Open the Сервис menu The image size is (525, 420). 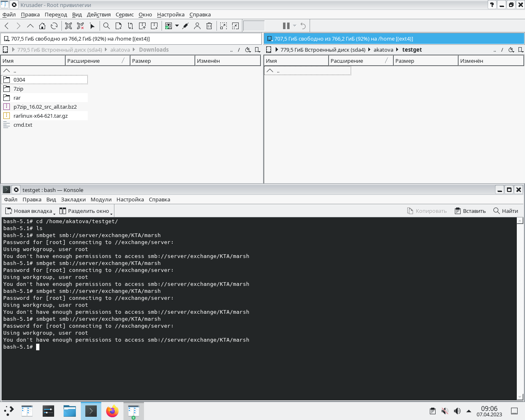tap(125, 14)
